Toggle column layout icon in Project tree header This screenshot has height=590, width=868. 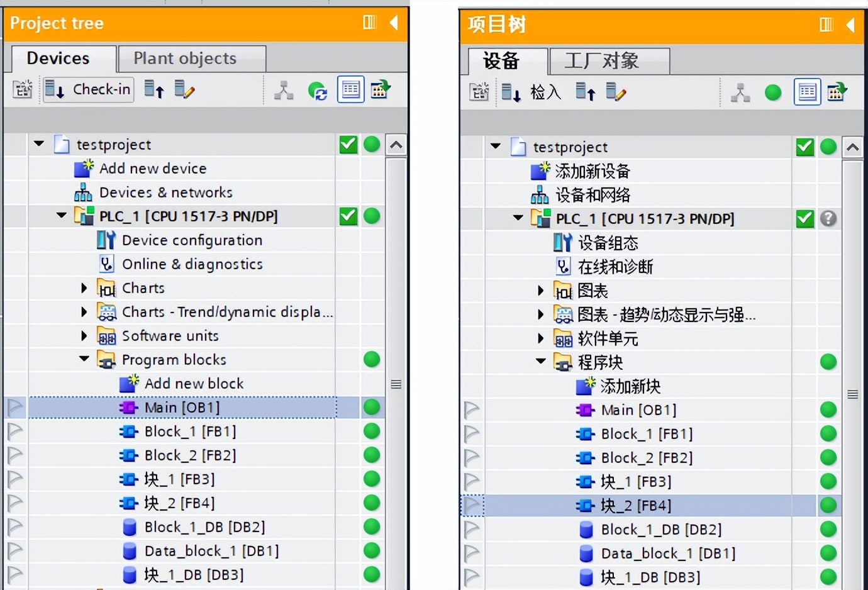click(370, 23)
